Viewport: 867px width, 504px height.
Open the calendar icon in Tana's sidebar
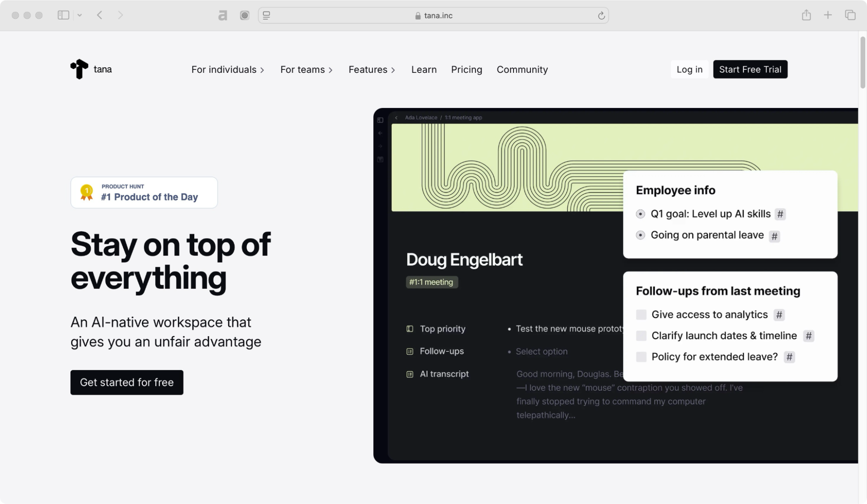(380, 159)
